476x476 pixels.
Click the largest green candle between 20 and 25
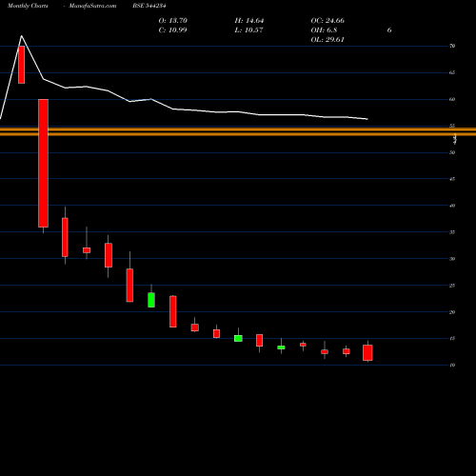pos(151,300)
